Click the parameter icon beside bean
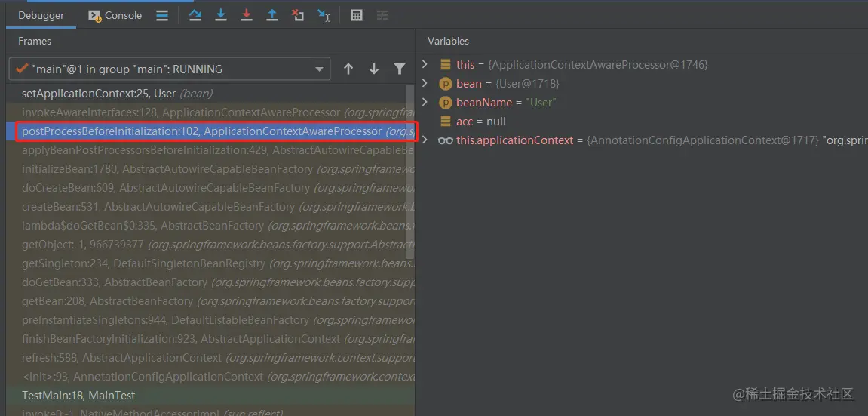The height and width of the screenshot is (416, 868). pyautogui.click(x=445, y=84)
